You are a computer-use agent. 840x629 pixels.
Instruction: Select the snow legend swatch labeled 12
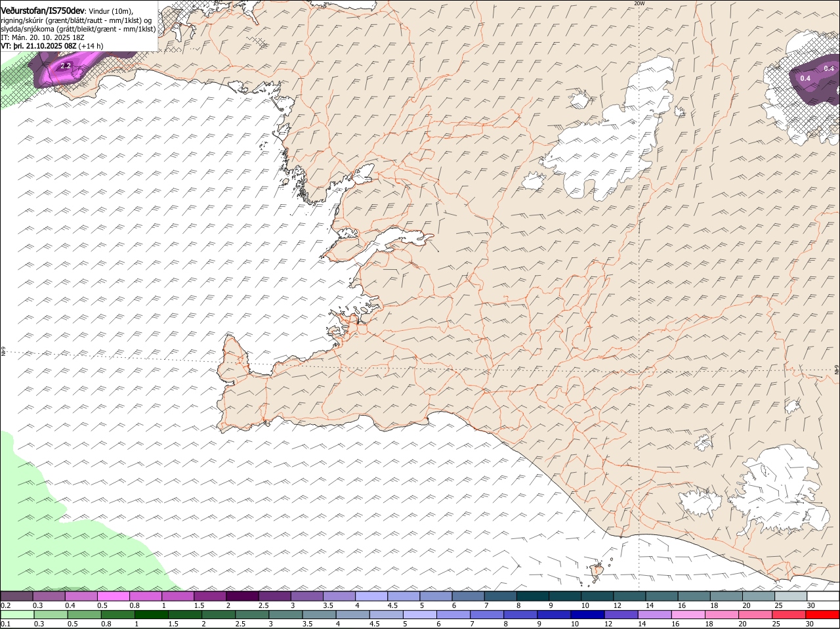click(x=631, y=596)
